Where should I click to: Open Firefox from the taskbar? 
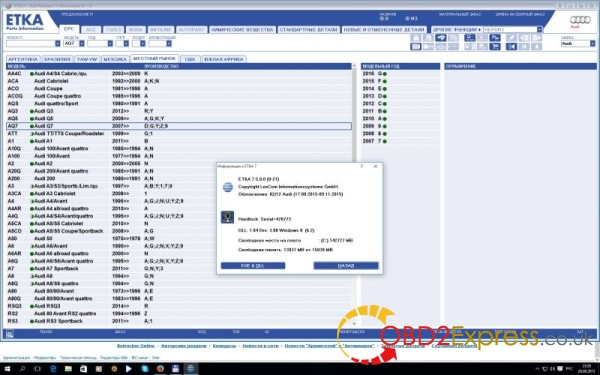(160, 369)
